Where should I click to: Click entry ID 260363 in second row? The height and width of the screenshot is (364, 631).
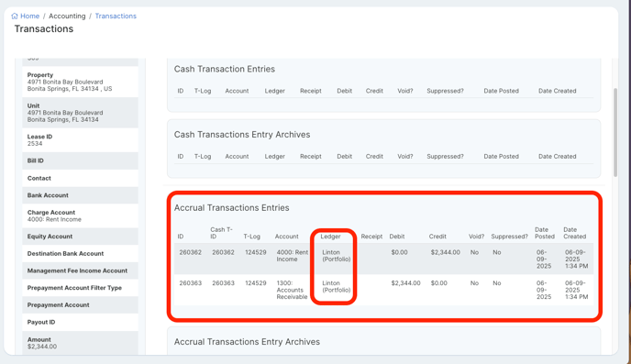coord(191,283)
